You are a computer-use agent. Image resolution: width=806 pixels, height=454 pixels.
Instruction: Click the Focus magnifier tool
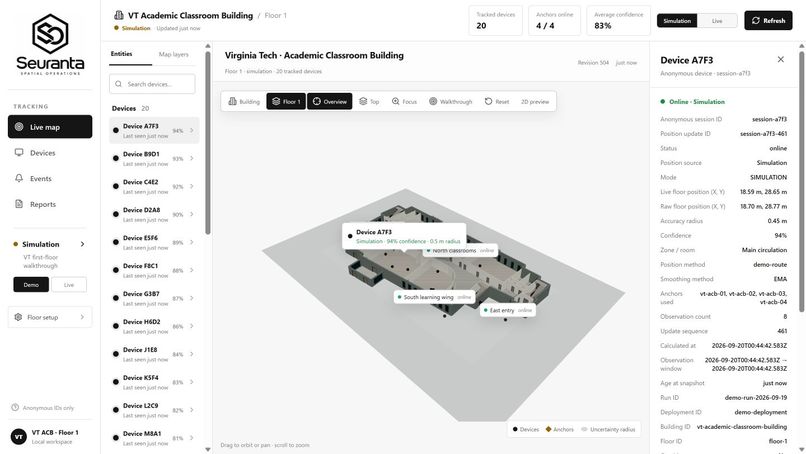point(404,102)
